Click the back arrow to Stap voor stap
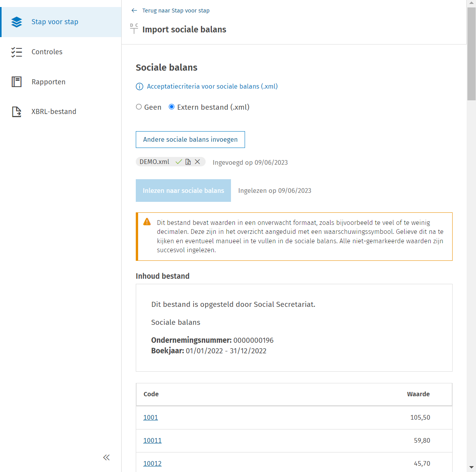Image resolution: width=476 pixels, height=472 pixels. click(134, 11)
